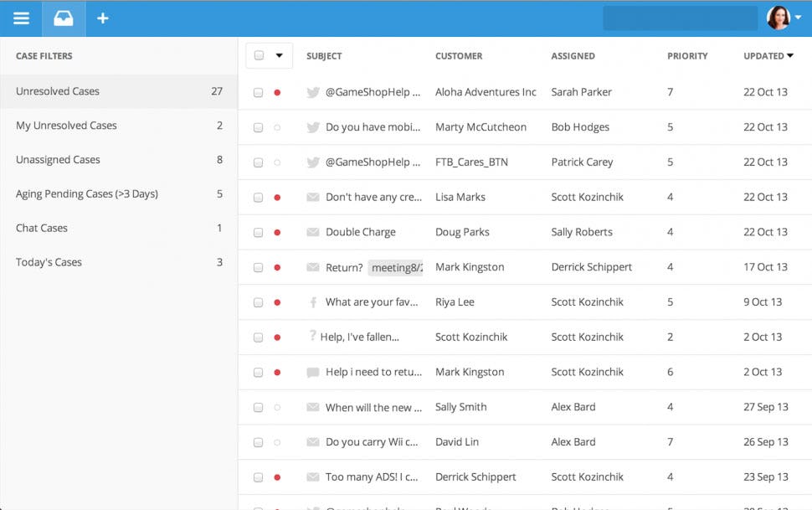
Task: Open the Double Charge case subject
Action: point(361,232)
